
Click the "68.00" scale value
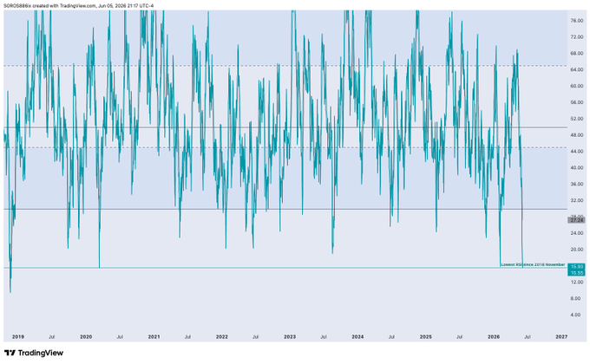pyautogui.click(x=576, y=54)
